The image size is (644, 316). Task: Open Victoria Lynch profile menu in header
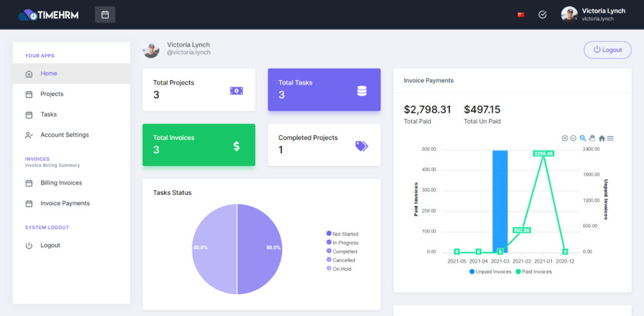[593, 14]
